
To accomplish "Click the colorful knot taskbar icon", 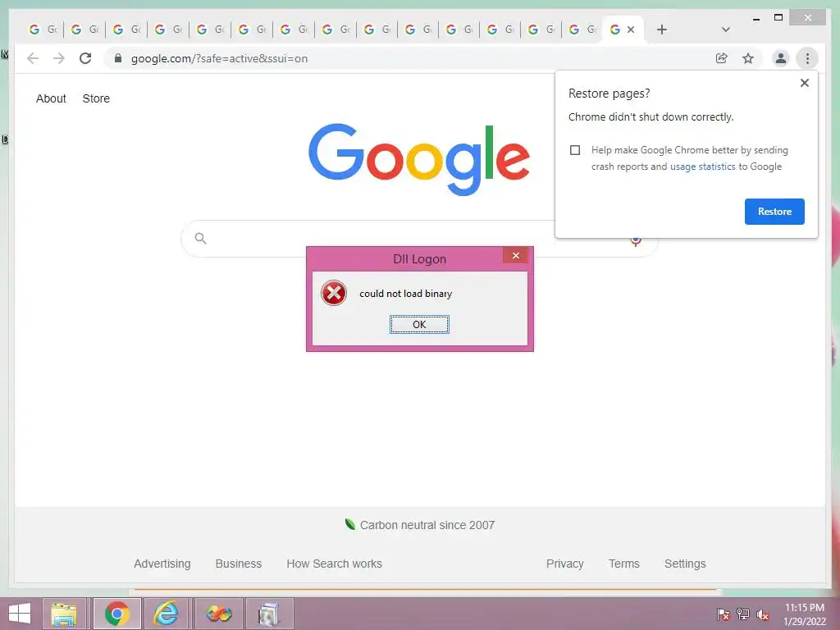I will coord(218,614).
